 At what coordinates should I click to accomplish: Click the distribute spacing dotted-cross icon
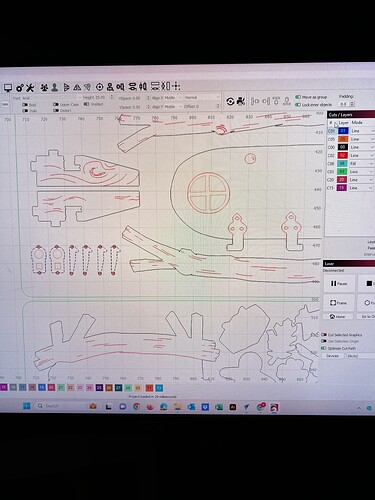click(x=176, y=87)
